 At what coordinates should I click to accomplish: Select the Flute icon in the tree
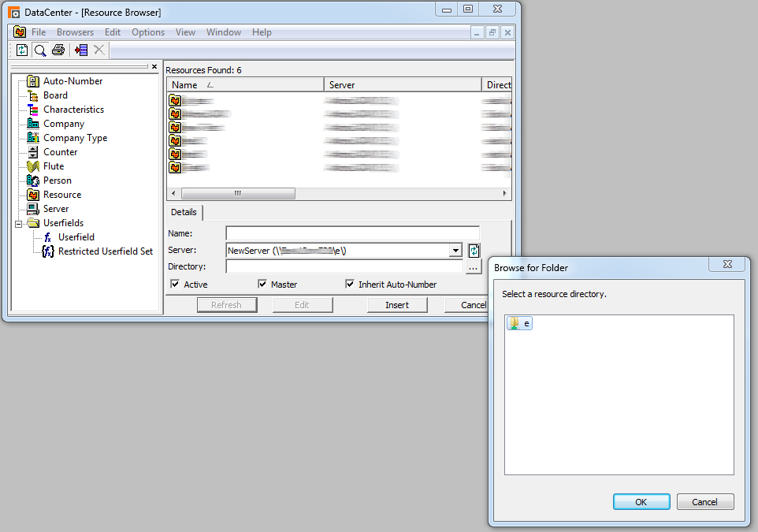pos(34,166)
